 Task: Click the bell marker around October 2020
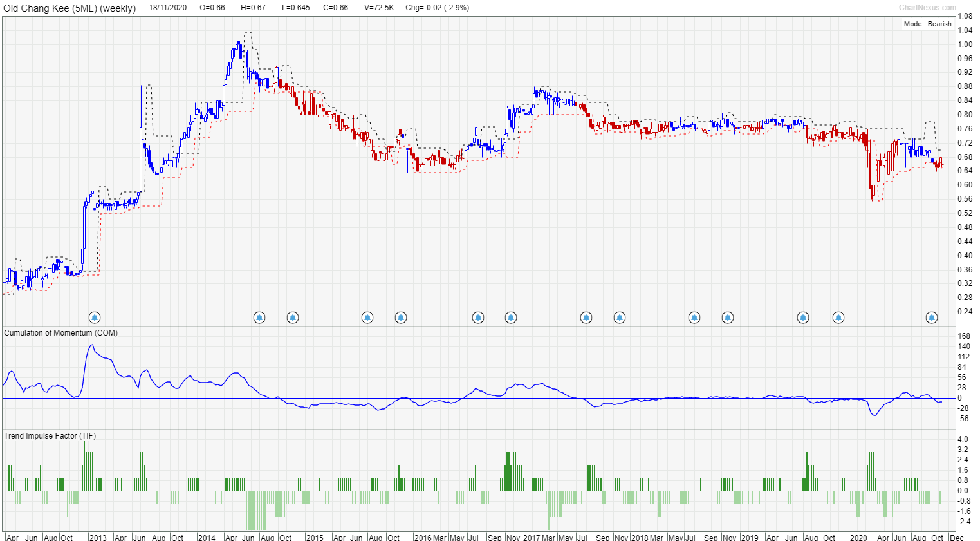pyautogui.click(x=932, y=318)
